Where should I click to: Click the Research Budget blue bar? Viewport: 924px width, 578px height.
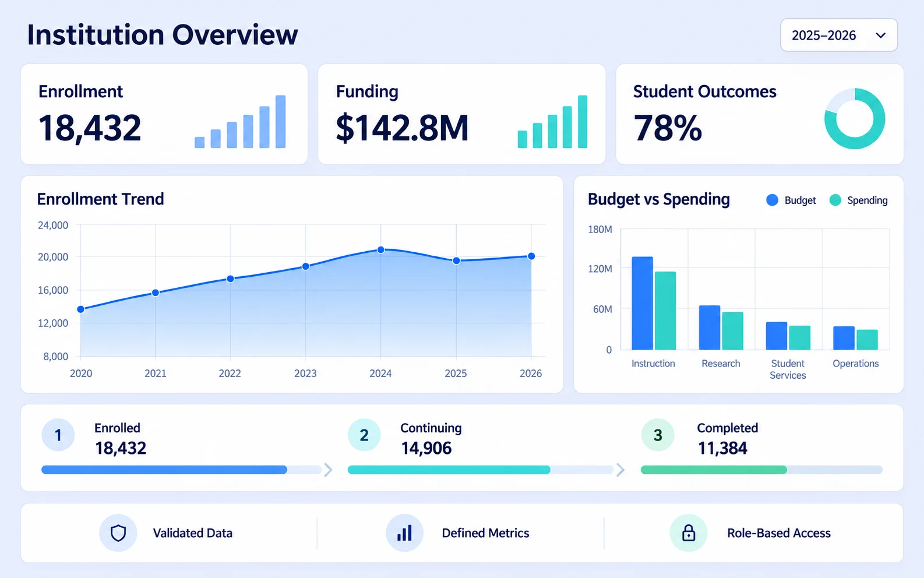coord(710,327)
